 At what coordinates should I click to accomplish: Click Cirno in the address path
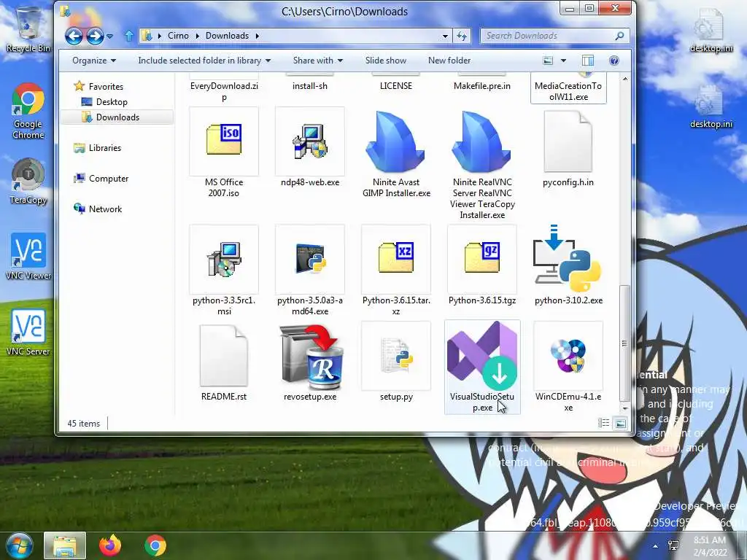point(178,36)
